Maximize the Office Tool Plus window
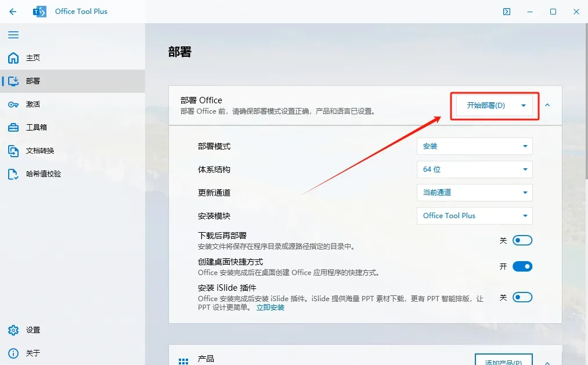The width and height of the screenshot is (588, 365). click(x=553, y=12)
